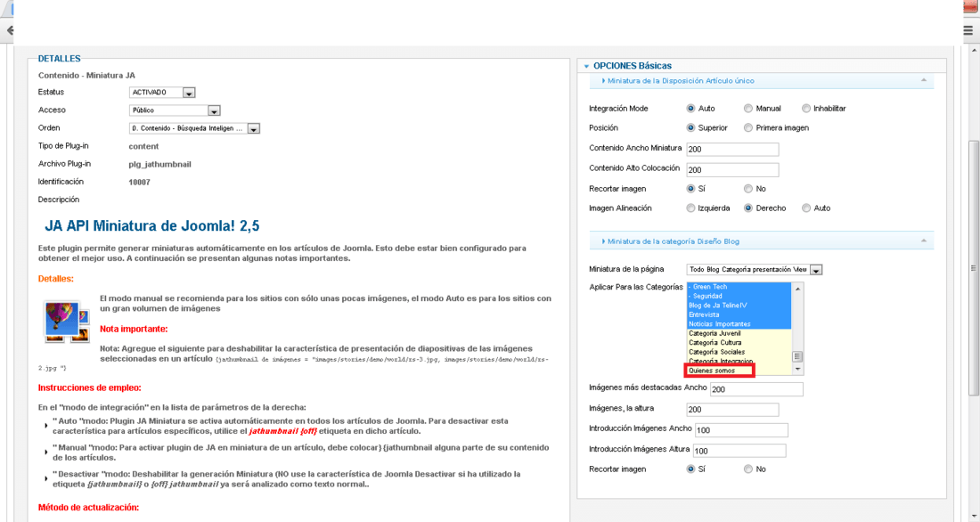Image resolution: width=980 pixels, height=522 pixels.
Task: Collapse the OPCIONES Básicas panel
Action: click(x=632, y=66)
